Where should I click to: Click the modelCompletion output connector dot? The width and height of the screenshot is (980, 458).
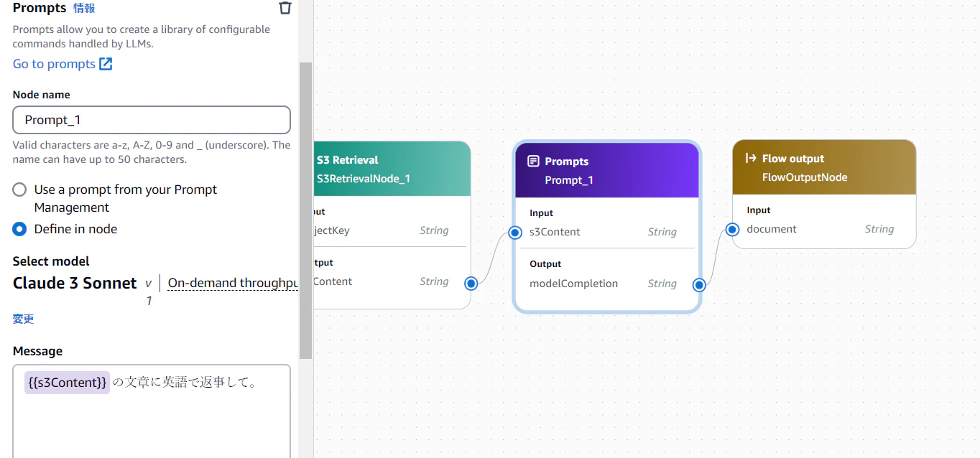click(x=699, y=285)
